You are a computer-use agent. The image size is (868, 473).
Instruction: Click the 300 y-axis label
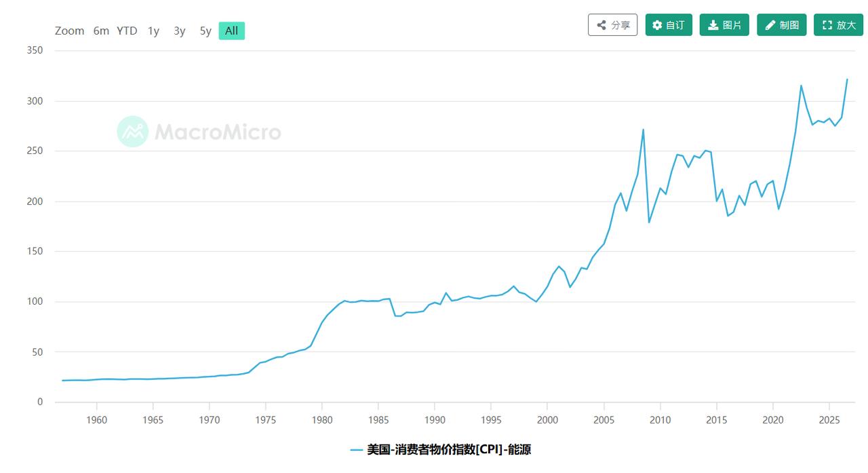pos(35,101)
